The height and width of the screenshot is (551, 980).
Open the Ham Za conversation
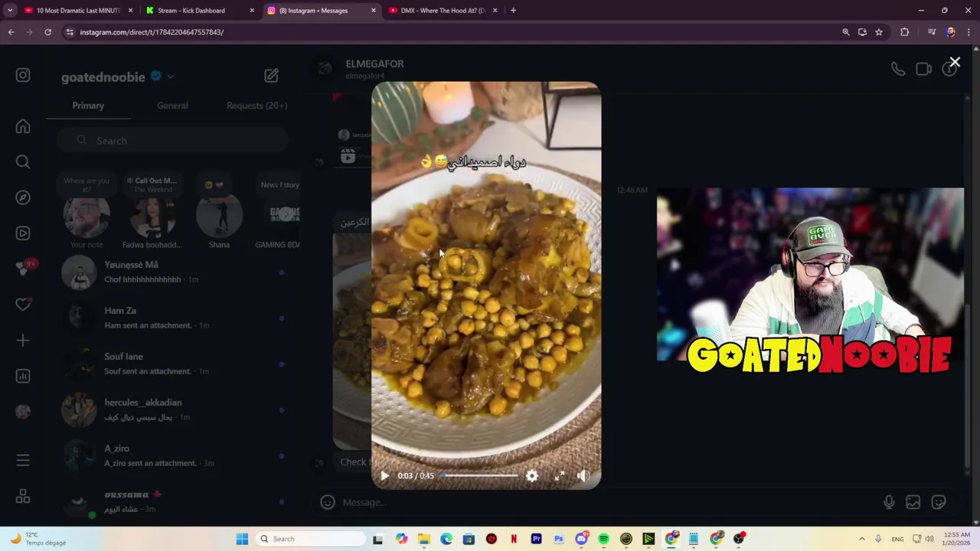coord(172,318)
